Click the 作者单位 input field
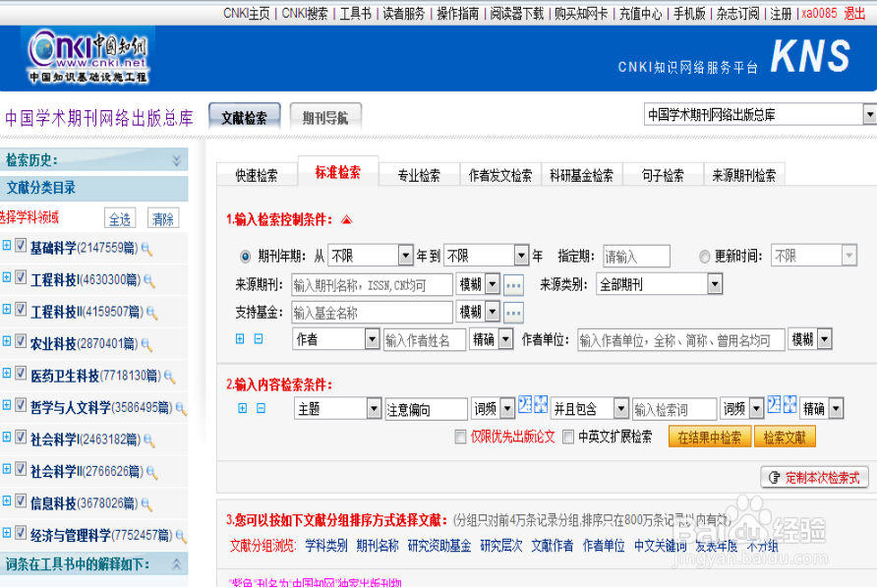The width and height of the screenshot is (877, 588). 681,339
